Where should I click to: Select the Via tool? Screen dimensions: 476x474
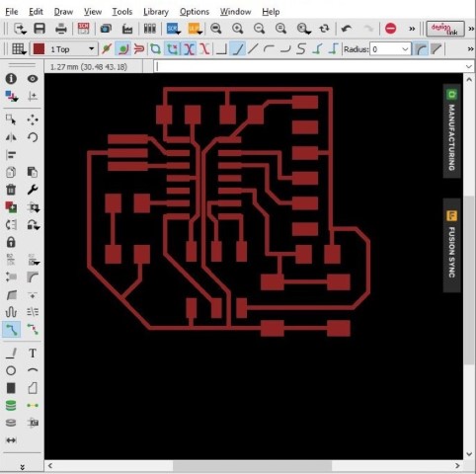tap(11, 406)
